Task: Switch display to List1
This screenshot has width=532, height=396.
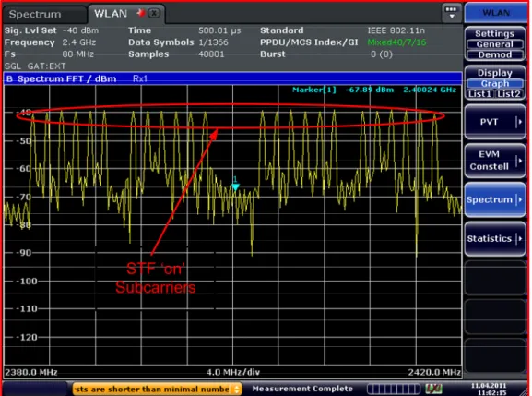Action: [479, 94]
